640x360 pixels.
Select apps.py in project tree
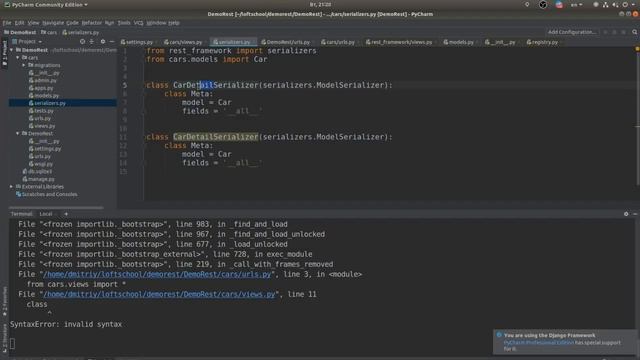point(41,88)
